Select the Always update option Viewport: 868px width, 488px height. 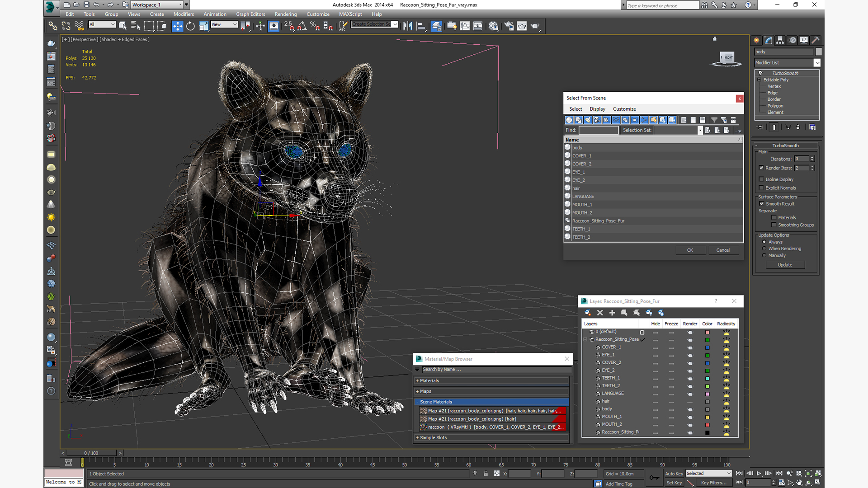point(764,242)
